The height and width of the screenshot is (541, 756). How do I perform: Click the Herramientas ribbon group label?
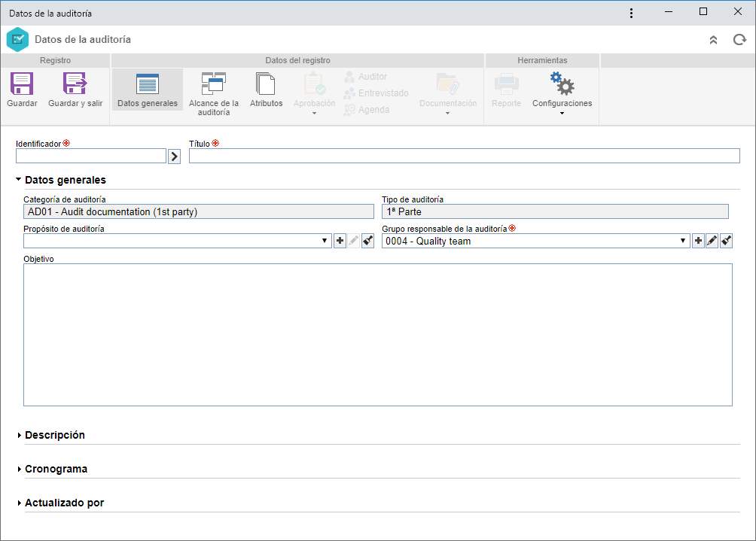(542, 60)
